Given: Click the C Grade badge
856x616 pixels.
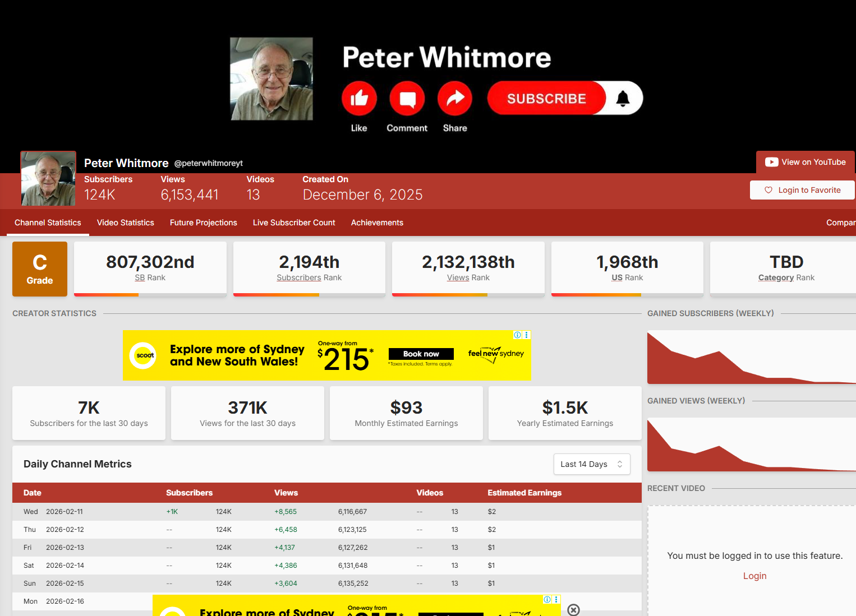Looking at the screenshot, I should 40,269.
